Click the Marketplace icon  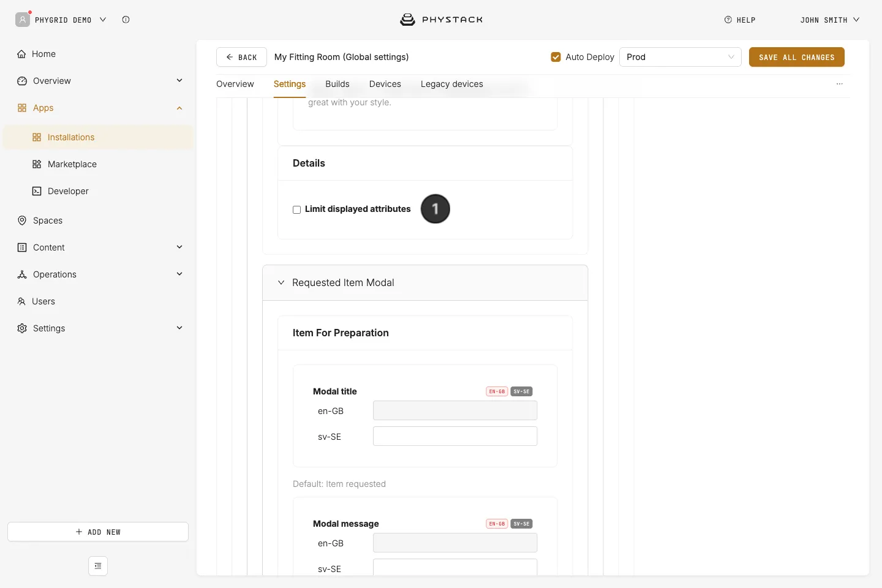[37, 164]
